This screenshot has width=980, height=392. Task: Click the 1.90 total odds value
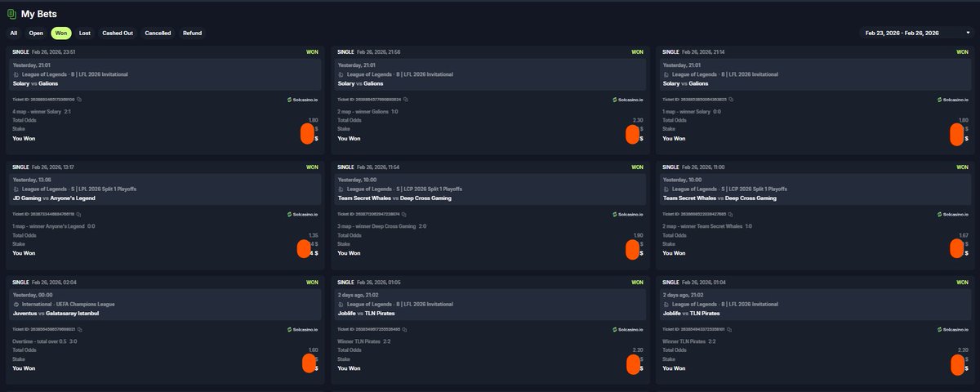tap(638, 234)
